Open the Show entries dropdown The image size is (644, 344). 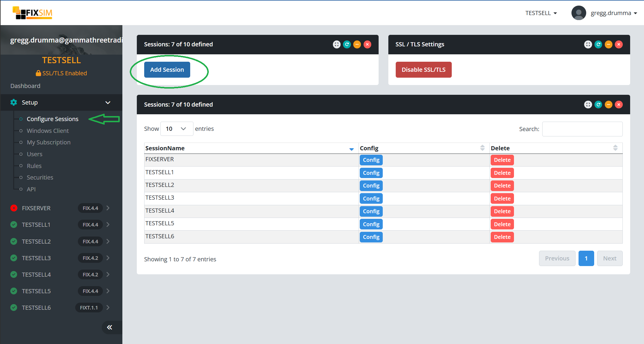point(176,129)
